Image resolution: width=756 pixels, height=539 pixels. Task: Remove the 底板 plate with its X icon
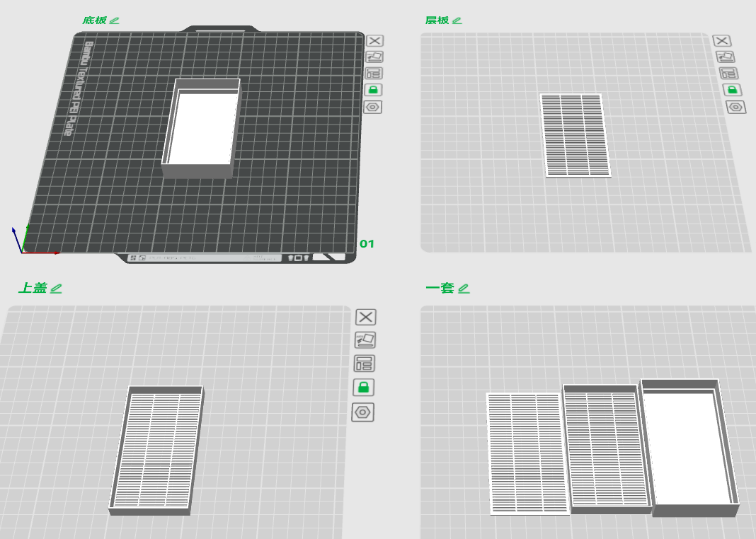point(374,41)
